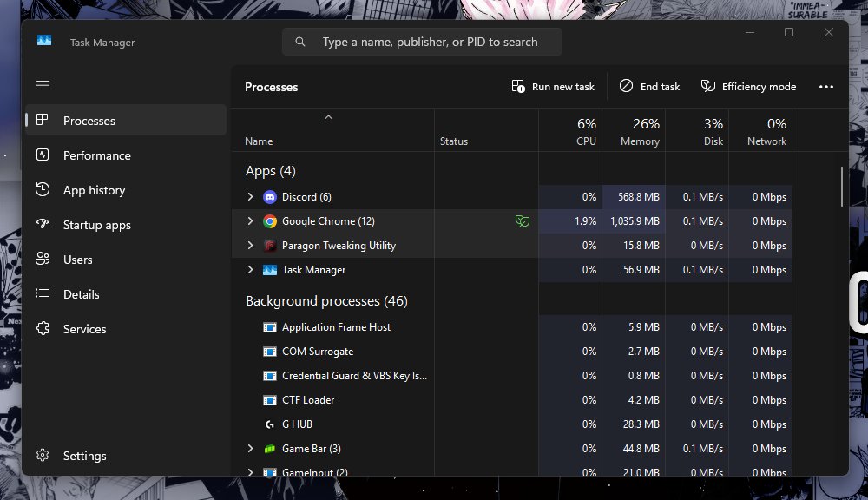The image size is (868, 500).
Task: Click the Discord app icon
Action: (x=270, y=197)
